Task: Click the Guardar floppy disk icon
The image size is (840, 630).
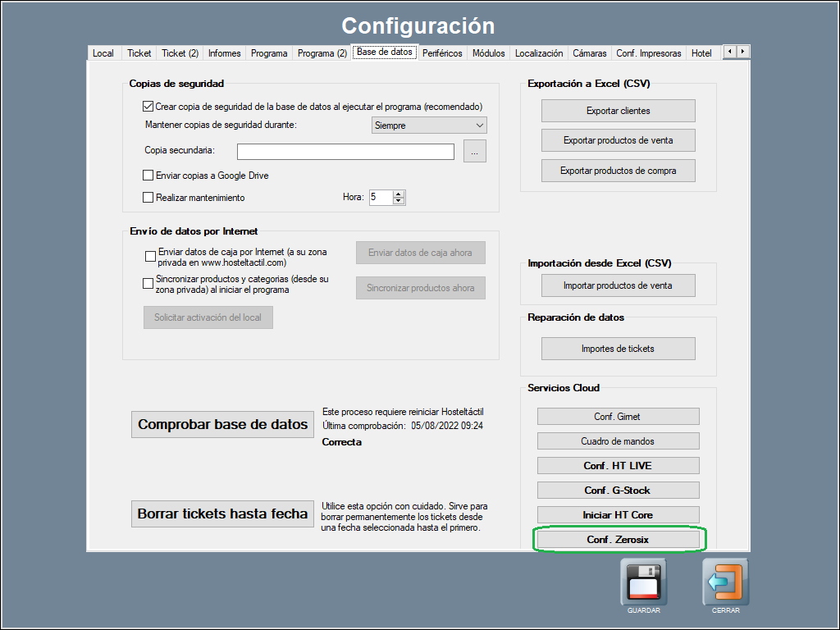Action: [643, 582]
